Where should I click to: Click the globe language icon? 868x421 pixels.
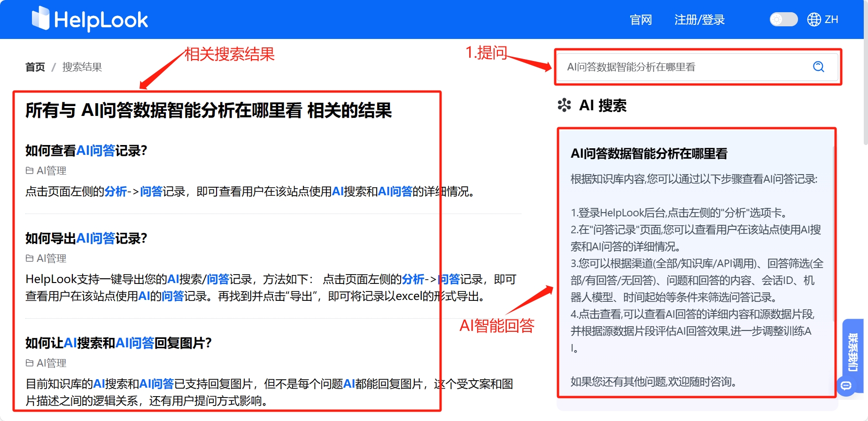point(814,20)
